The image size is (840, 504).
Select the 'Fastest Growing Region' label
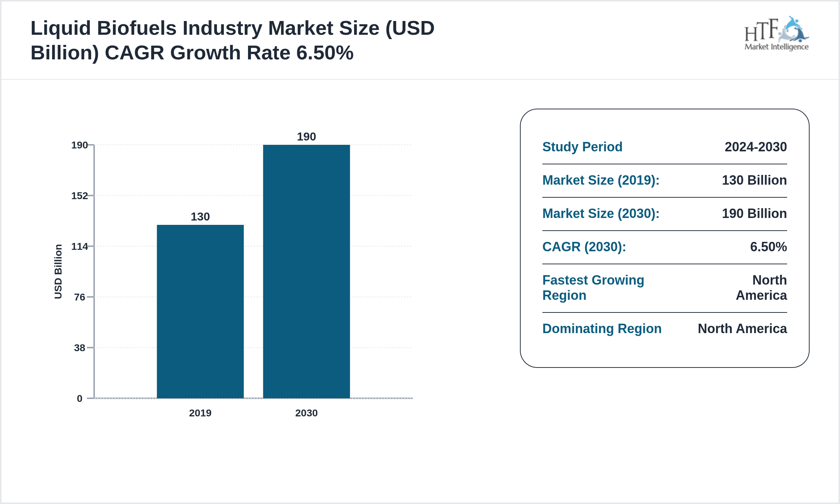593,287
